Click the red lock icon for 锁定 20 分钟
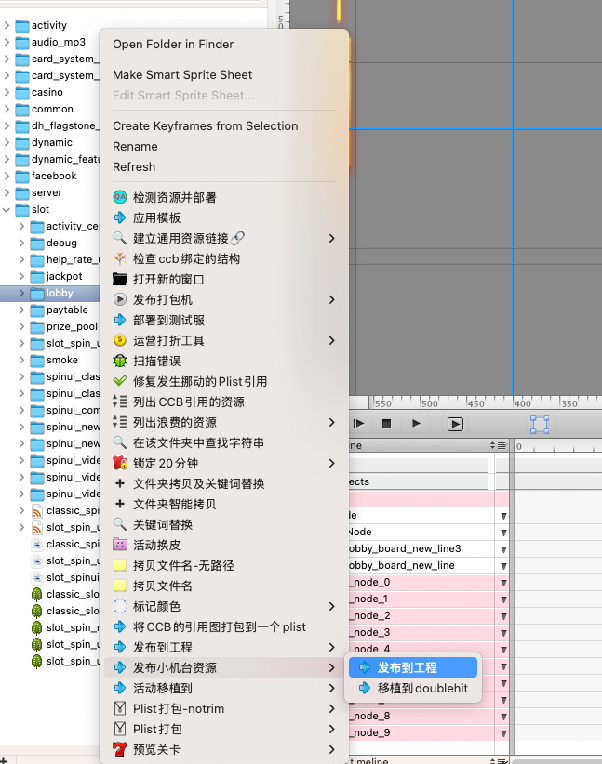 pos(121,463)
